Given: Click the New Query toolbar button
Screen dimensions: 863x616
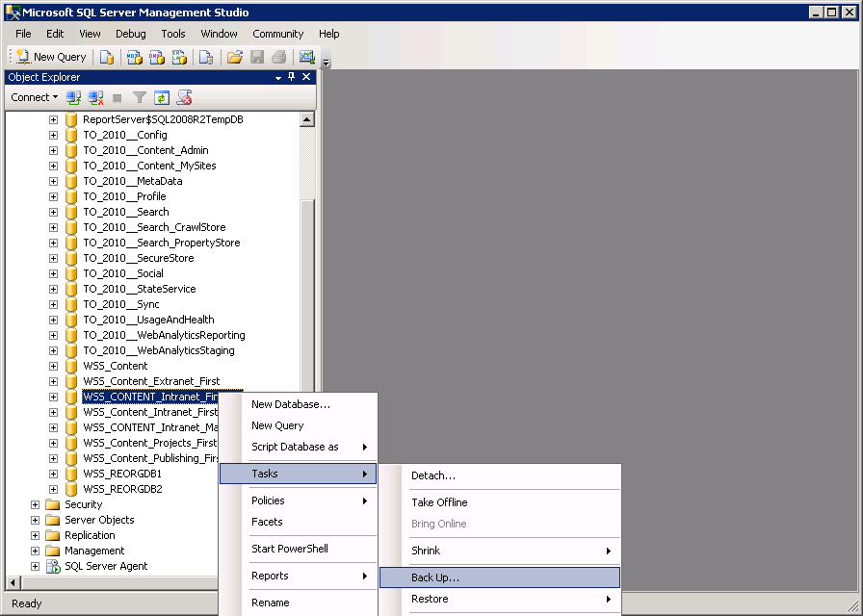Looking at the screenshot, I should 50,57.
